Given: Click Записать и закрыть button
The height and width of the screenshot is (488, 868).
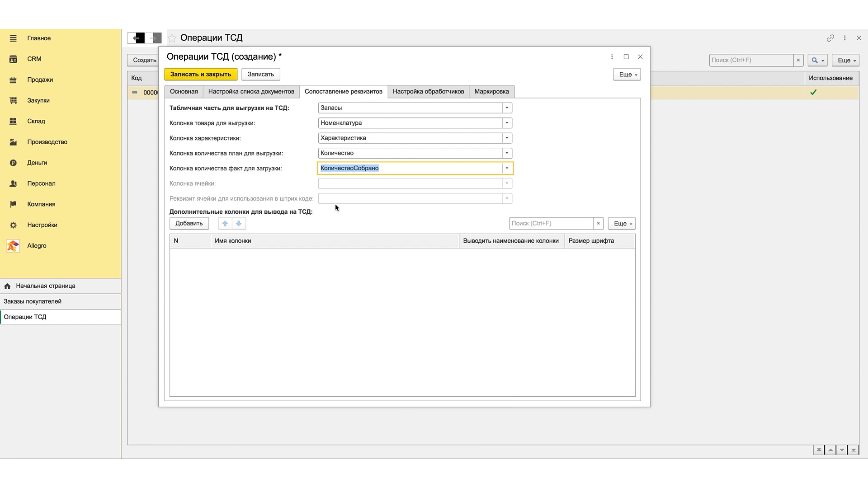Looking at the screenshot, I should [x=201, y=75].
